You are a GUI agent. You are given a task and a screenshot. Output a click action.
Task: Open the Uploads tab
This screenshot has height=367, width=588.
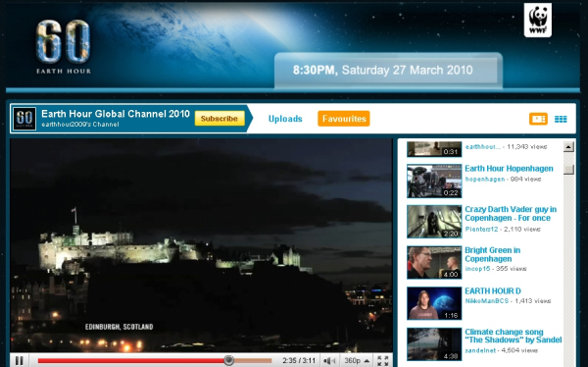coord(285,119)
